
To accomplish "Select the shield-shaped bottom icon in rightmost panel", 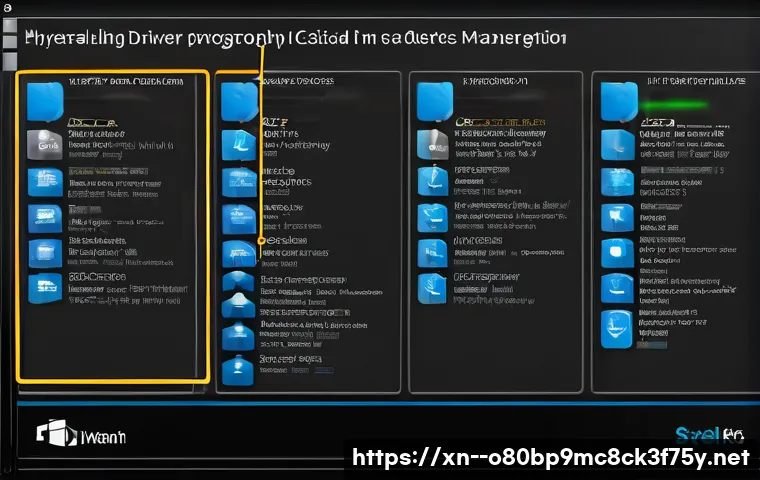I will pyautogui.click(x=617, y=329).
